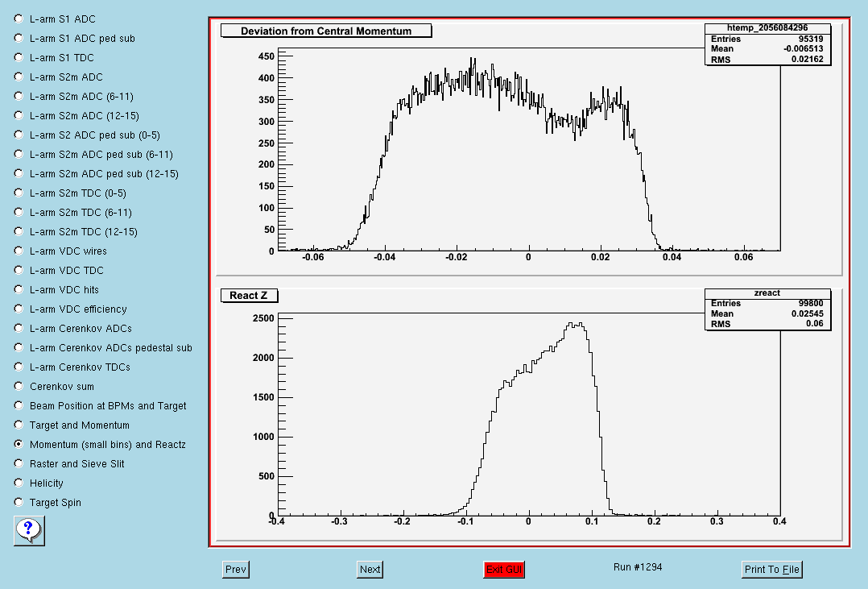This screenshot has width=868, height=589.
Task: Select L-arm S2m ADC ped sub (6-11)
Action: [x=19, y=155]
